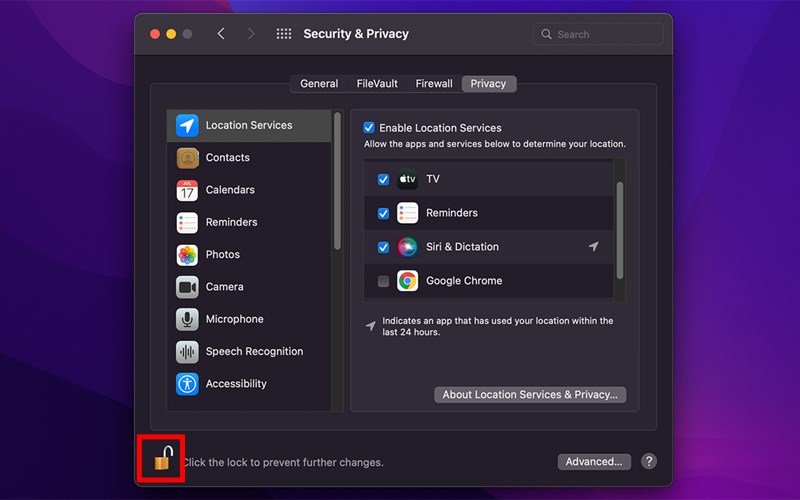The image size is (800, 500).
Task: Open the Speech Recognition category
Action: pyautogui.click(x=249, y=352)
